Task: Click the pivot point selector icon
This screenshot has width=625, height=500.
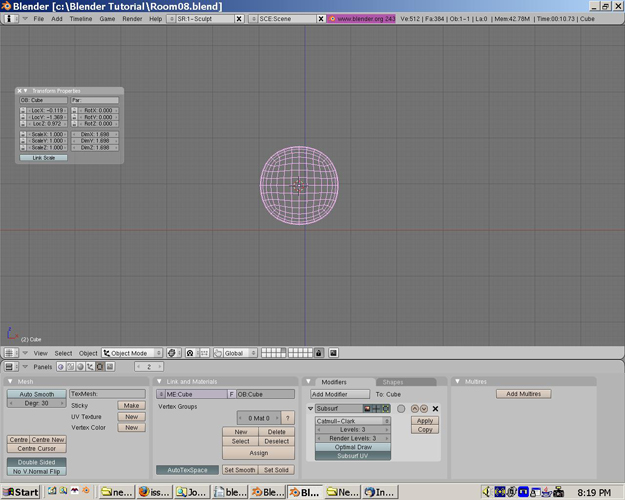Action: pyautogui.click(x=189, y=353)
